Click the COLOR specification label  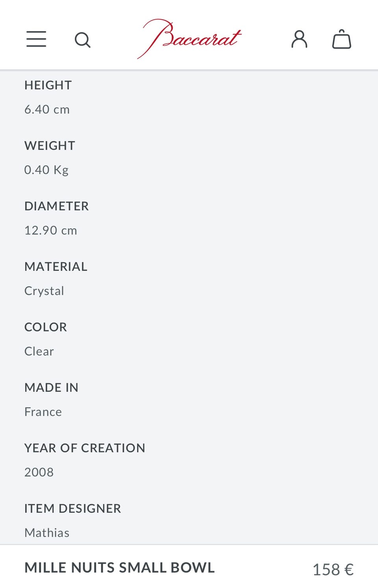[x=46, y=327]
